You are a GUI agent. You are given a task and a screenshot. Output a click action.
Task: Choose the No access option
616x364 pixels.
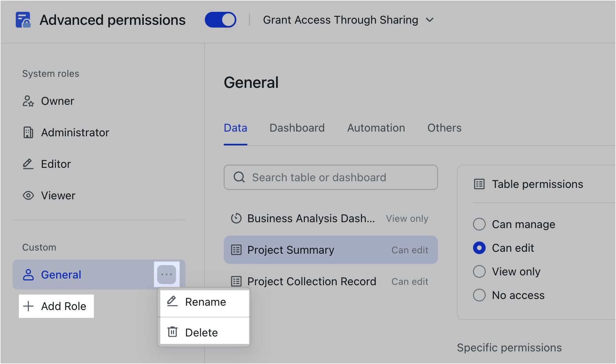pos(479,295)
